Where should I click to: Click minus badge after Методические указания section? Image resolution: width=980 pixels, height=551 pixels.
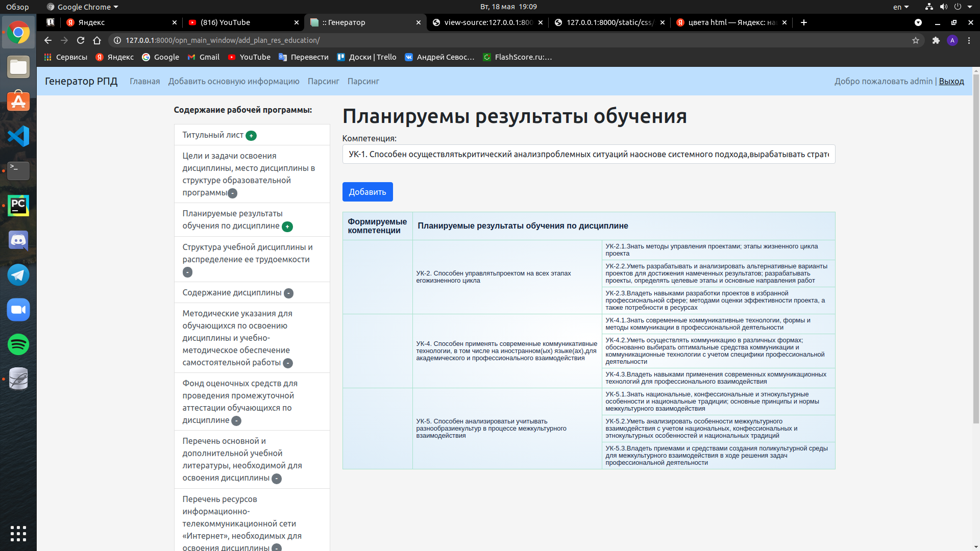(x=288, y=363)
